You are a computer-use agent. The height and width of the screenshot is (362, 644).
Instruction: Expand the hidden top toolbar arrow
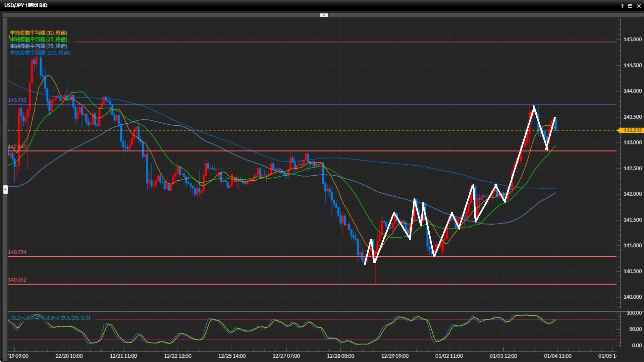click(324, 15)
